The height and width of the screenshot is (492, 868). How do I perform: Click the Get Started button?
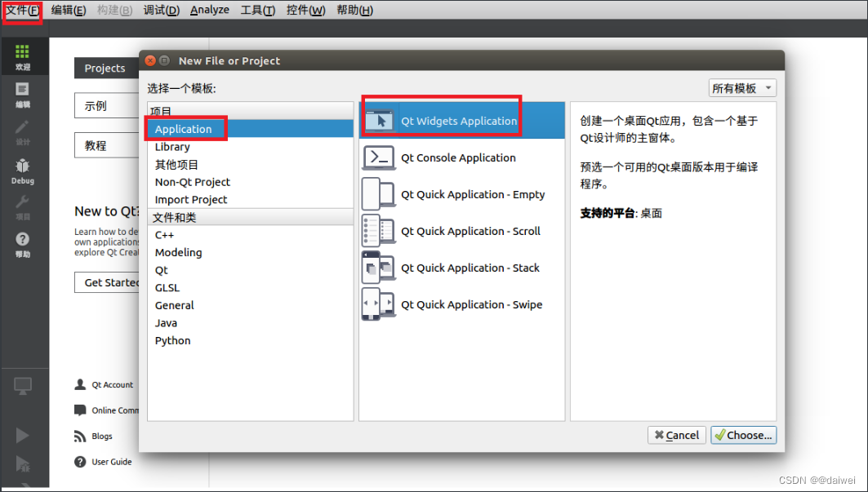[106, 282]
